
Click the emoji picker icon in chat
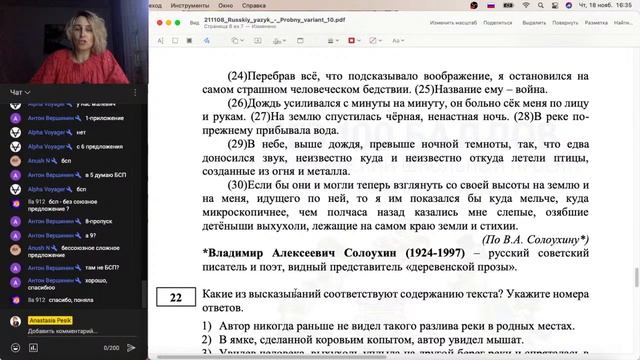15,348
